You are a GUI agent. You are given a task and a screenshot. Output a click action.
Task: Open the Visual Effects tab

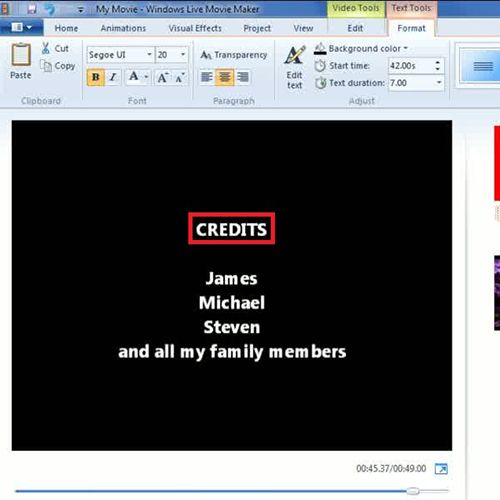[195, 28]
